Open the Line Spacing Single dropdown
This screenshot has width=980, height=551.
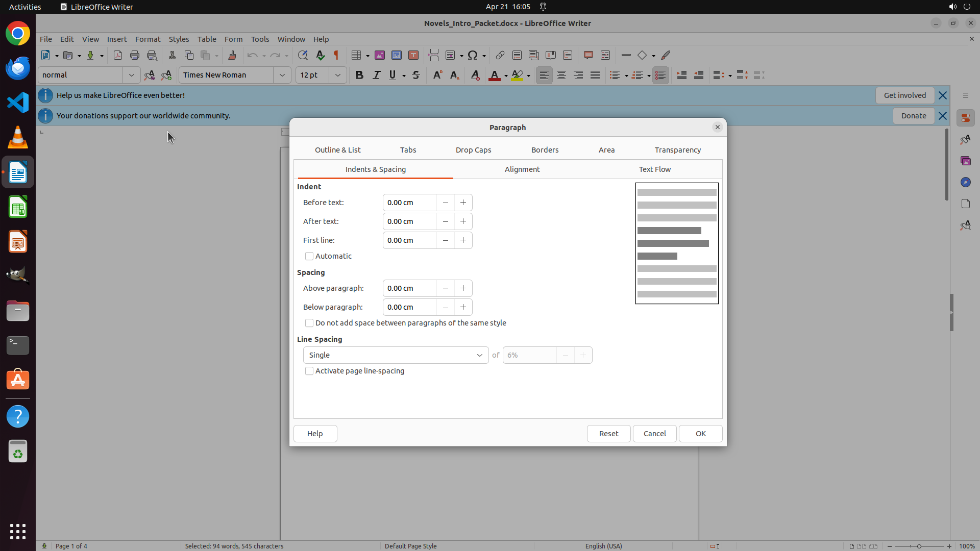tap(396, 355)
